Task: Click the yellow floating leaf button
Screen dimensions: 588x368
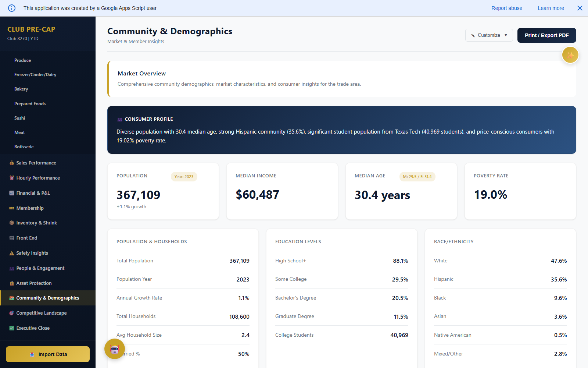Action: [x=570, y=54]
